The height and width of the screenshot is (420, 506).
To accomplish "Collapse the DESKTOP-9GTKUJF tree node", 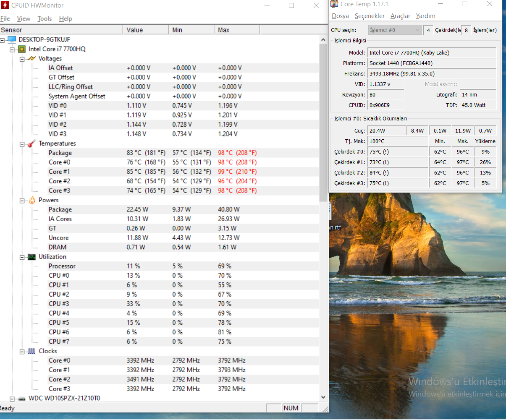I will pyautogui.click(x=3, y=40).
